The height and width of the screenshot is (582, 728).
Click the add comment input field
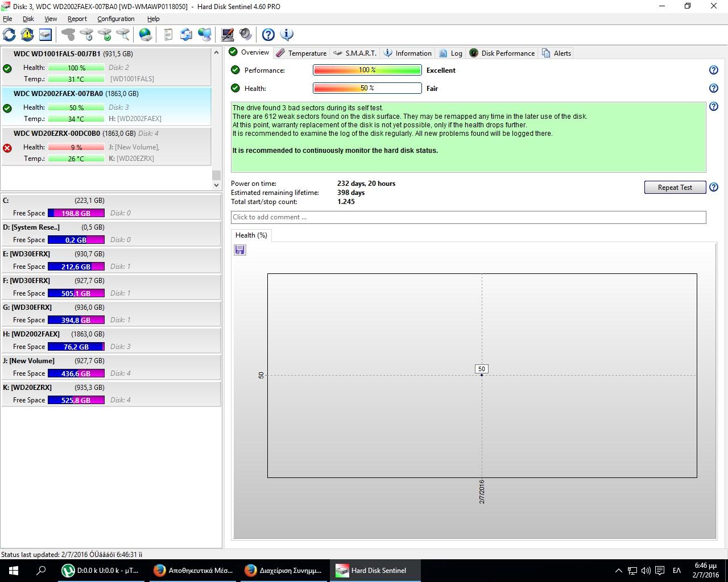[x=468, y=217]
